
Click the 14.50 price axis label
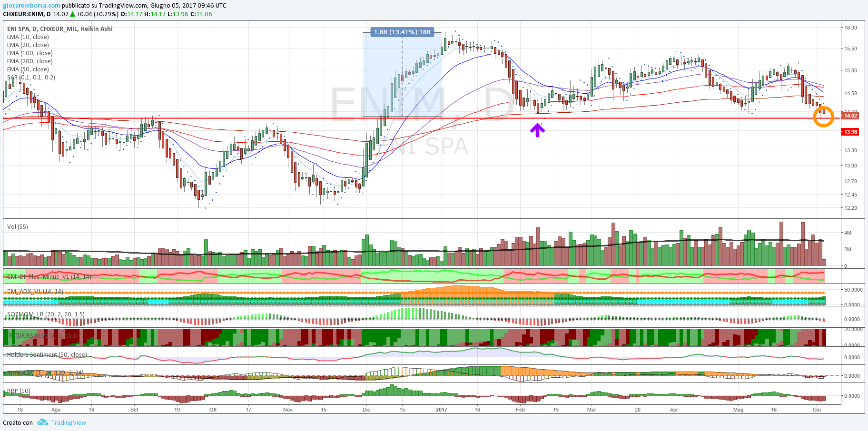[x=850, y=93]
